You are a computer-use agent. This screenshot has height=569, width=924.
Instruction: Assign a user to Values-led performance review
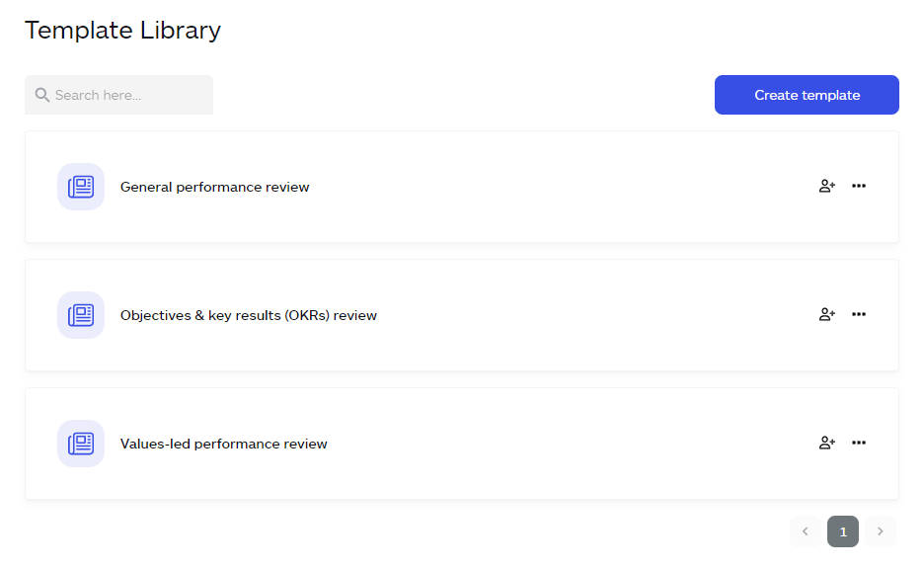click(826, 443)
